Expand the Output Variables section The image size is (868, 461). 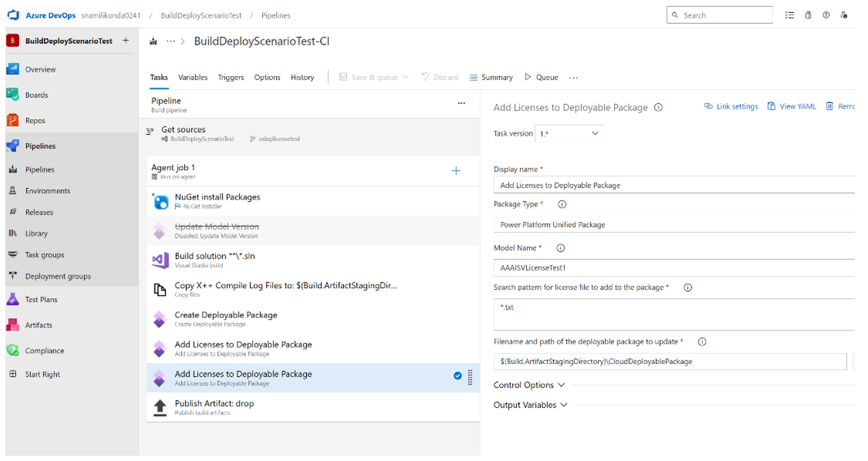tap(530, 405)
